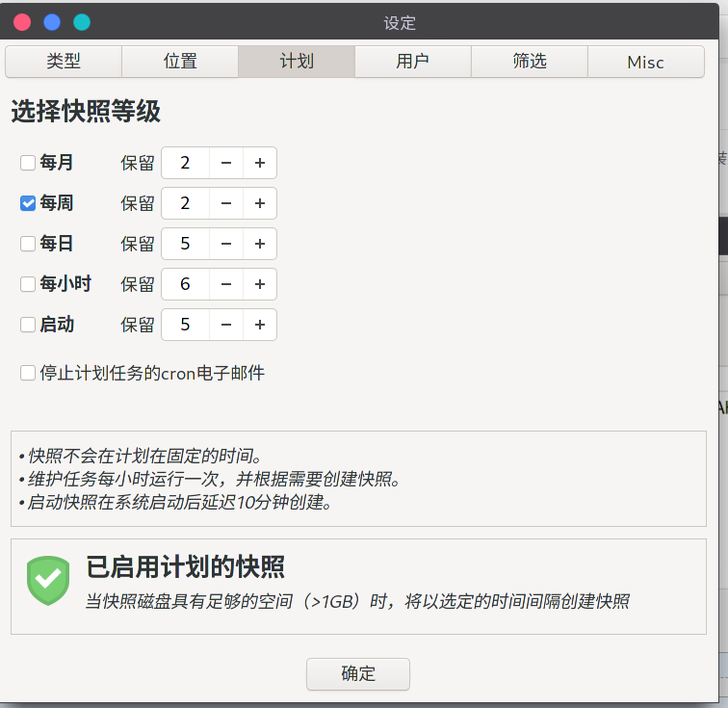Viewport: 728px width, 708px height.
Task: Decrease 每日 retention count with minus
Action: point(226,244)
